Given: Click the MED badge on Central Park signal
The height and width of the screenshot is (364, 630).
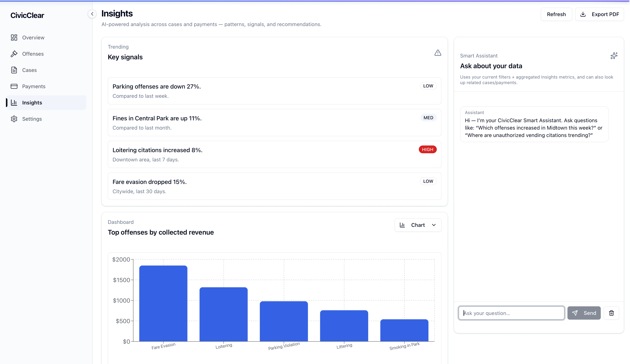Looking at the screenshot, I should [x=428, y=118].
